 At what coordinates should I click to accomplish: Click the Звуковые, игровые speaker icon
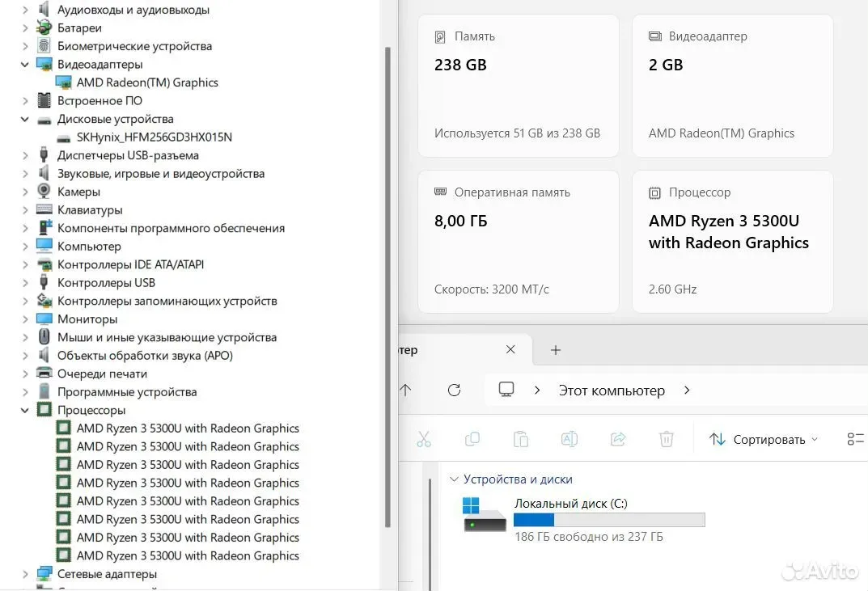tap(44, 173)
